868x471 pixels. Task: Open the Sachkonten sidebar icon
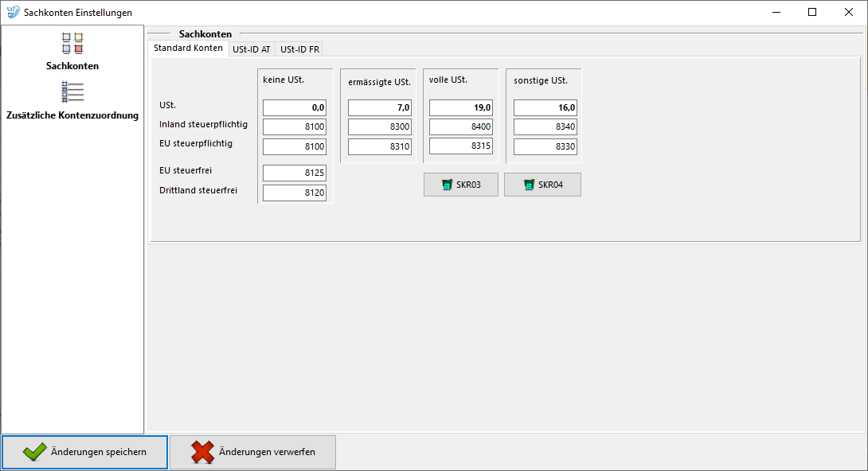(x=72, y=43)
